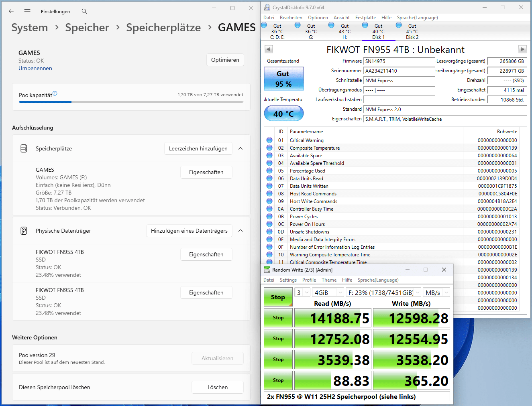Open the MB/s unit dropdown
532x406 pixels.
(436, 292)
